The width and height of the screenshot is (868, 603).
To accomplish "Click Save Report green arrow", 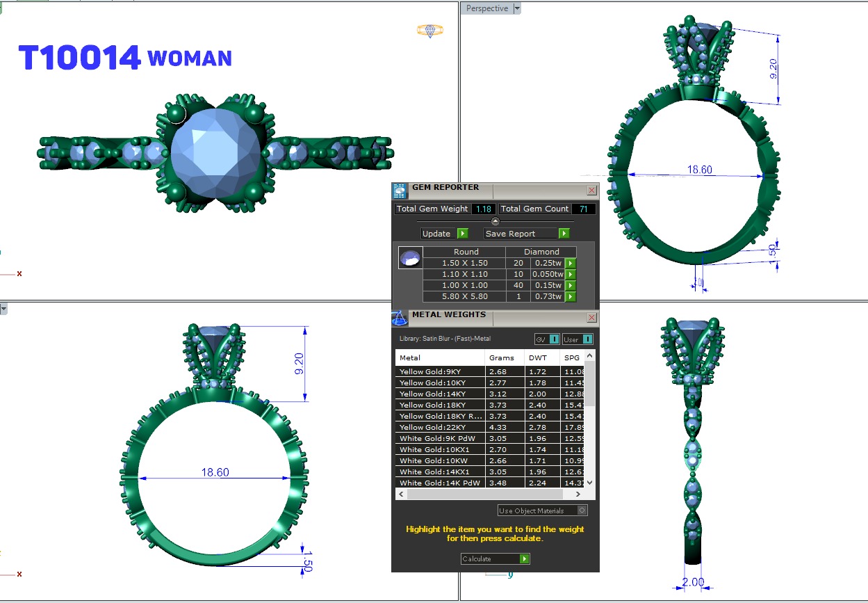I will (x=564, y=234).
